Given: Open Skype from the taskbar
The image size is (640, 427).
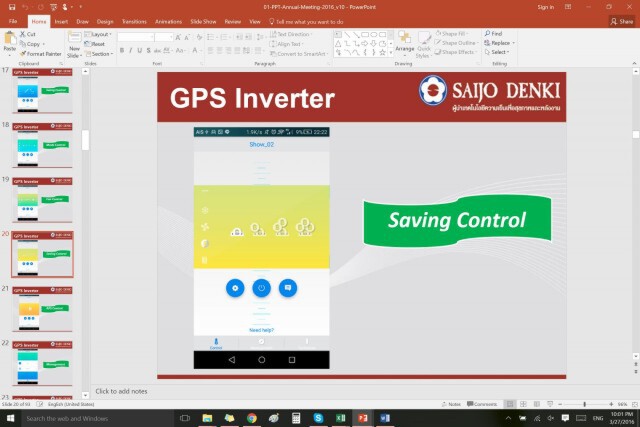Looking at the screenshot, I should point(318,418).
